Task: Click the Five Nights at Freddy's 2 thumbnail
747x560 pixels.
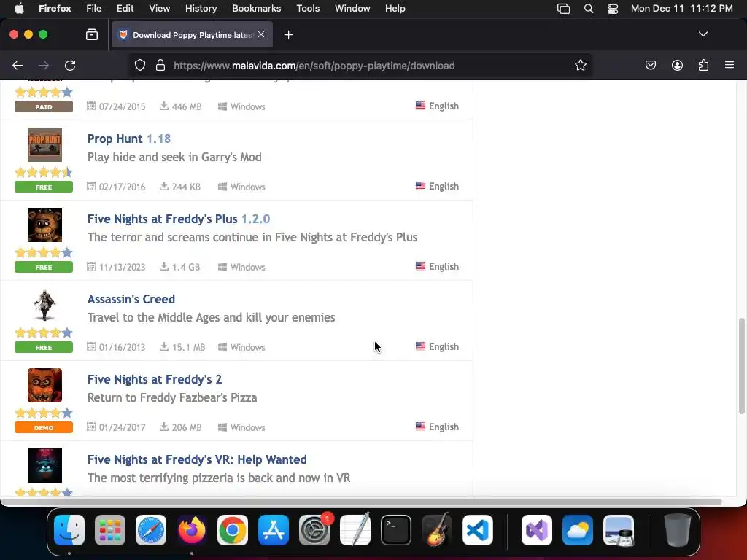Action: [44, 385]
